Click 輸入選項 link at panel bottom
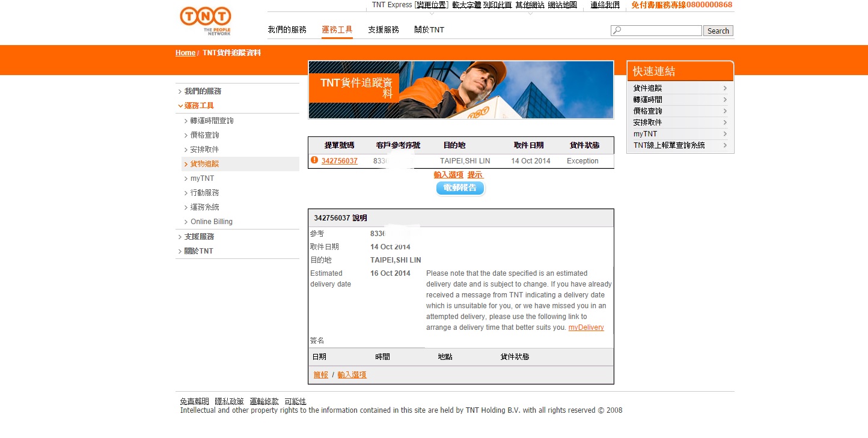Image resolution: width=868 pixels, height=438 pixels. 352,375
